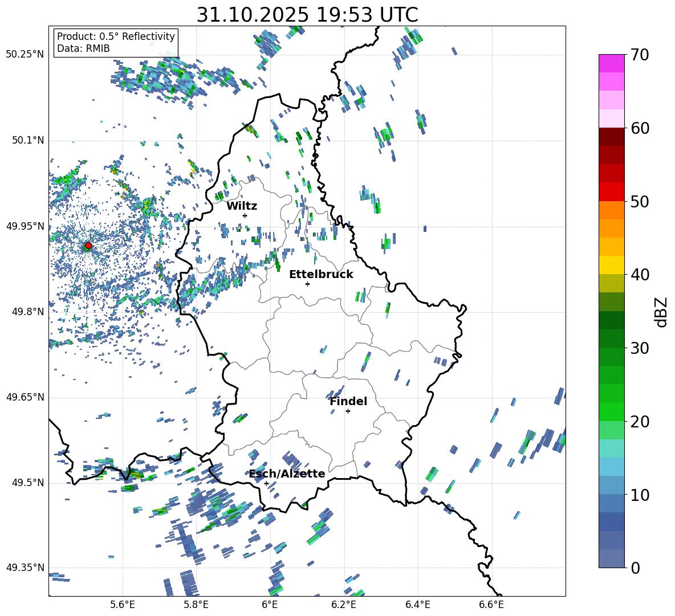Screen dimensions: 675x616
Task: Click the 6°E longitude label
Action: (270, 605)
